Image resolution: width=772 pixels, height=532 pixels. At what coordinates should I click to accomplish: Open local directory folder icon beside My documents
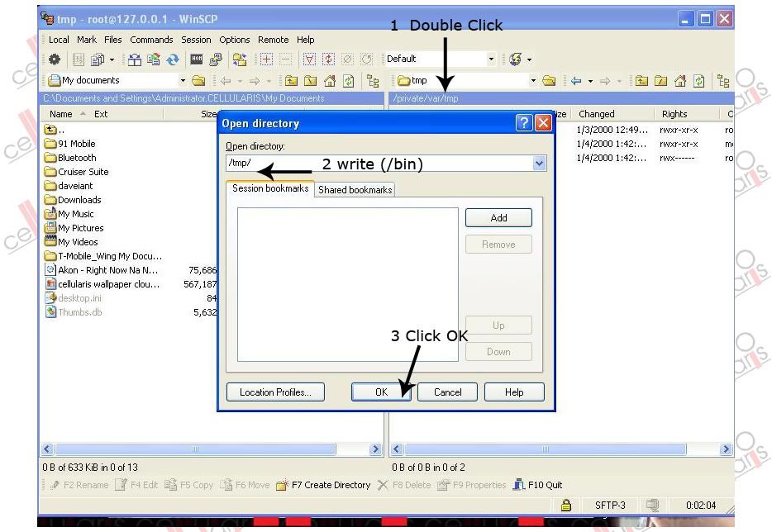198,81
